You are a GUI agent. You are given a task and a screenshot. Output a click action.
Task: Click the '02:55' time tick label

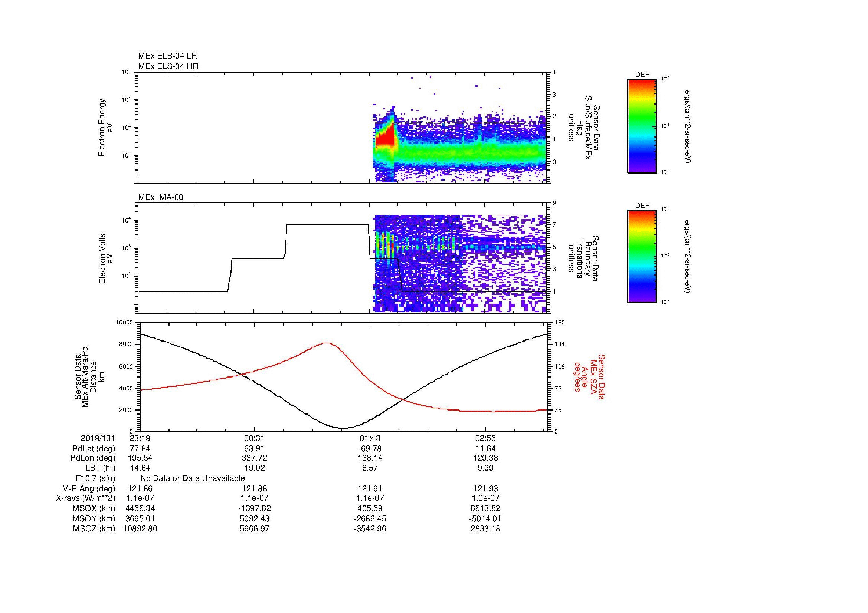coord(485,438)
